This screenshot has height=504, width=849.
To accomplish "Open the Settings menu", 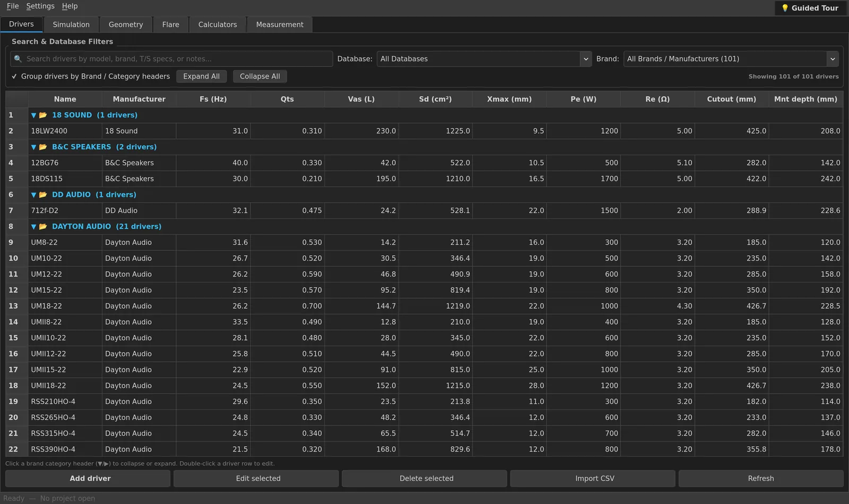I will click(40, 6).
